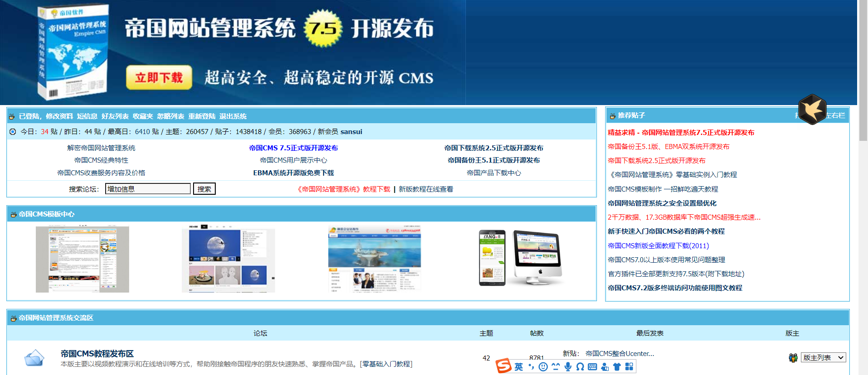This screenshot has width=868, height=375.
Task: Click the Sogou input method S logo
Action: click(503, 365)
